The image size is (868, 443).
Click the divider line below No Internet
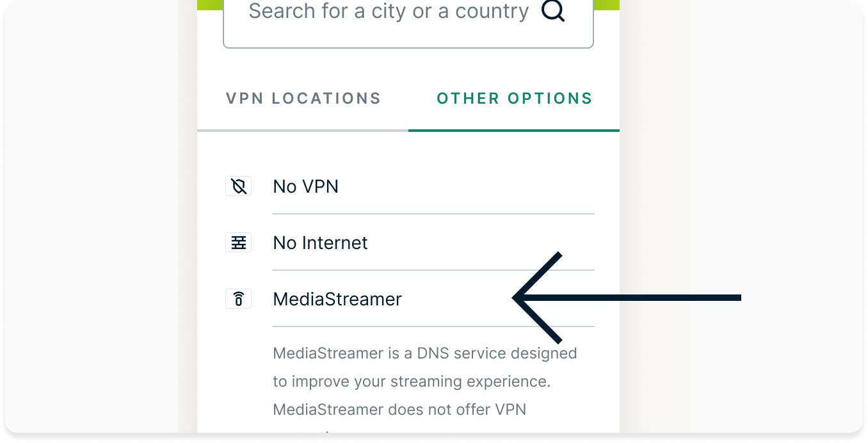[433, 270]
